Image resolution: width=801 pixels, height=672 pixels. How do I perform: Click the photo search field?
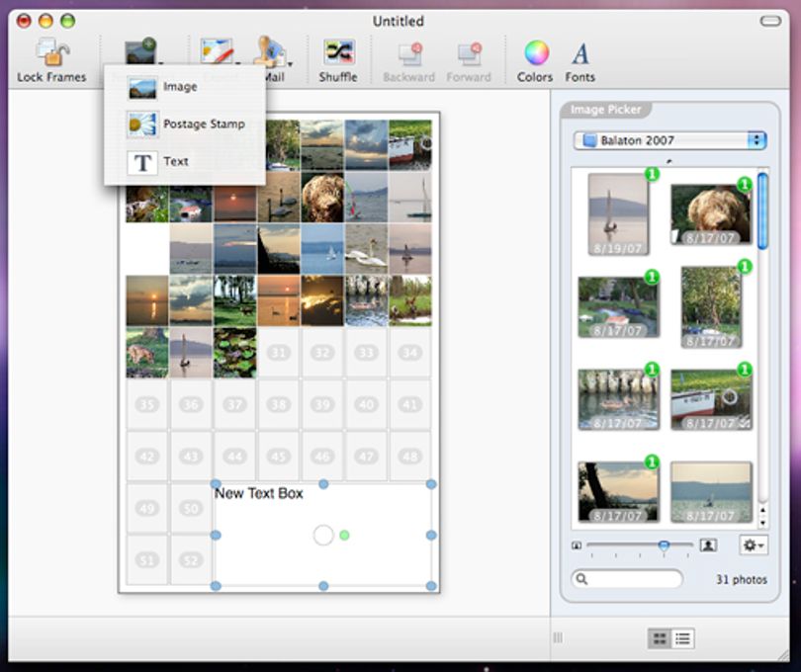(x=627, y=579)
